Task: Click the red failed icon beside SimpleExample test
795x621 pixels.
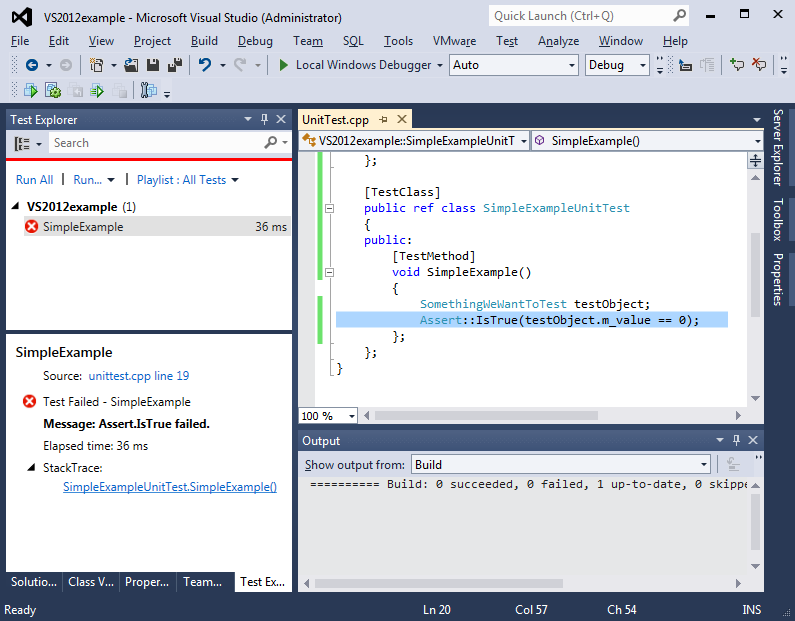Action: (x=31, y=227)
